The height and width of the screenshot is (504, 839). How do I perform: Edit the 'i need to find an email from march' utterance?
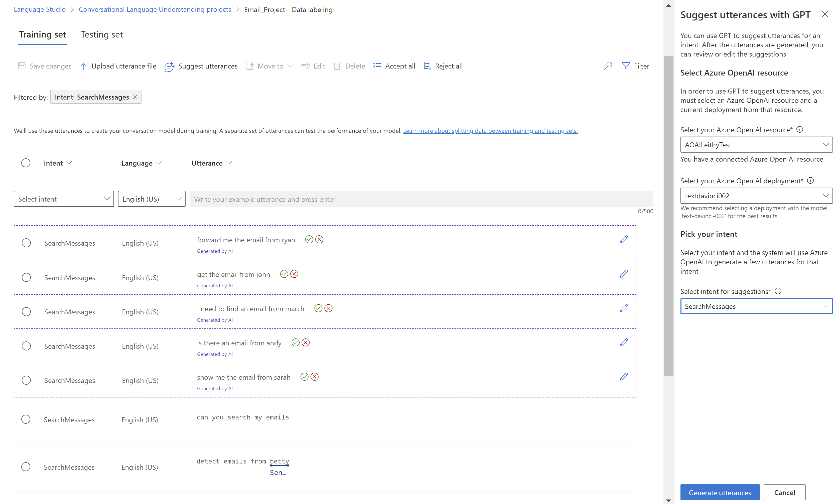pyautogui.click(x=623, y=308)
